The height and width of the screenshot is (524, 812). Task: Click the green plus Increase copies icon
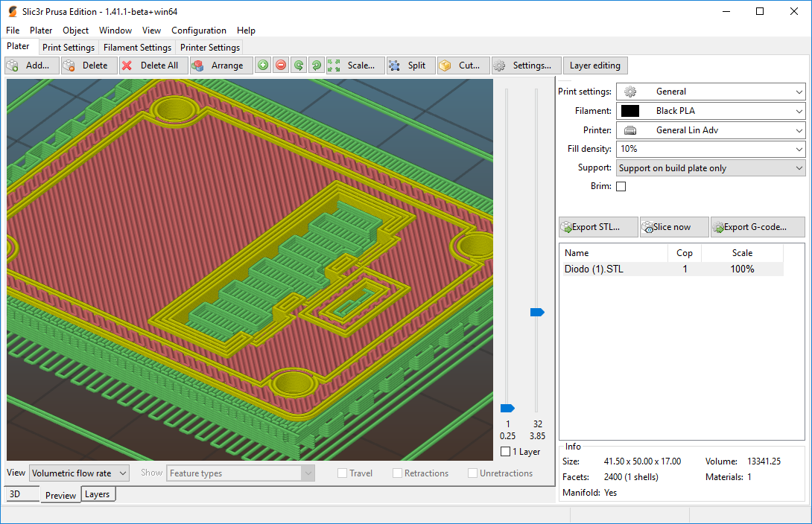tap(263, 65)
